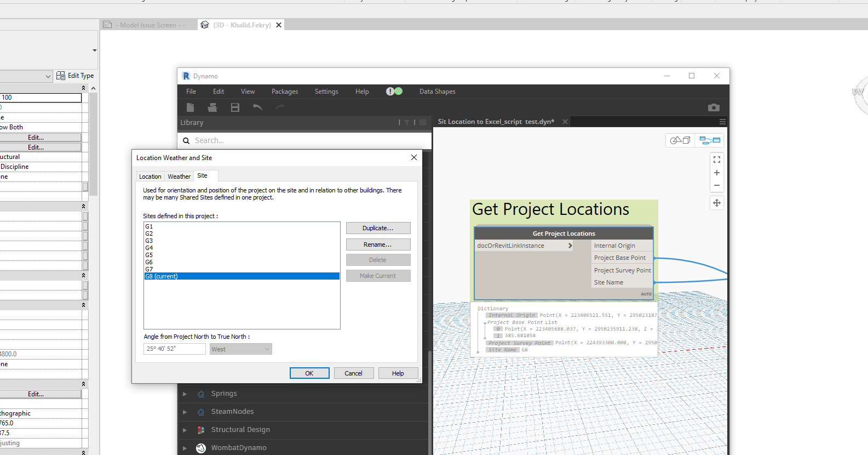The image size is (868, 455).
Task: Switch to 3D background preview navigation
Action: [680, 140]
